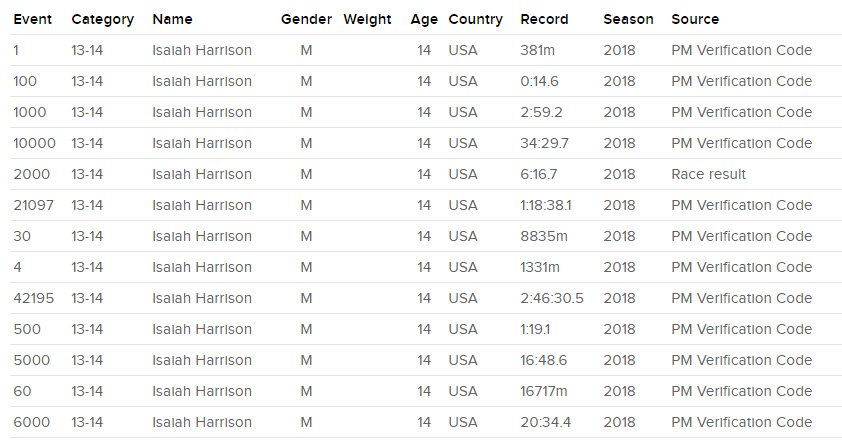Select the 42195 event cell
842x447 pixels.
pos(34,298)
